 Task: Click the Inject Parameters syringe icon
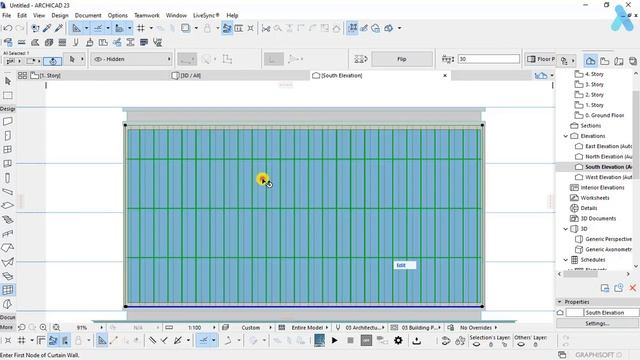coord(59,28)
